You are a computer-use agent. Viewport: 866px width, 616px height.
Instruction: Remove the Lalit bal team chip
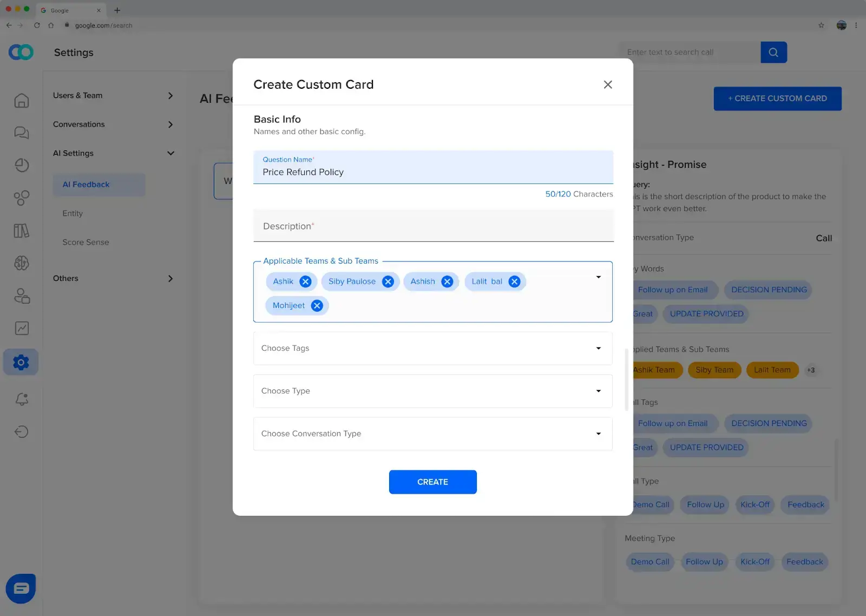coord(514,281)
